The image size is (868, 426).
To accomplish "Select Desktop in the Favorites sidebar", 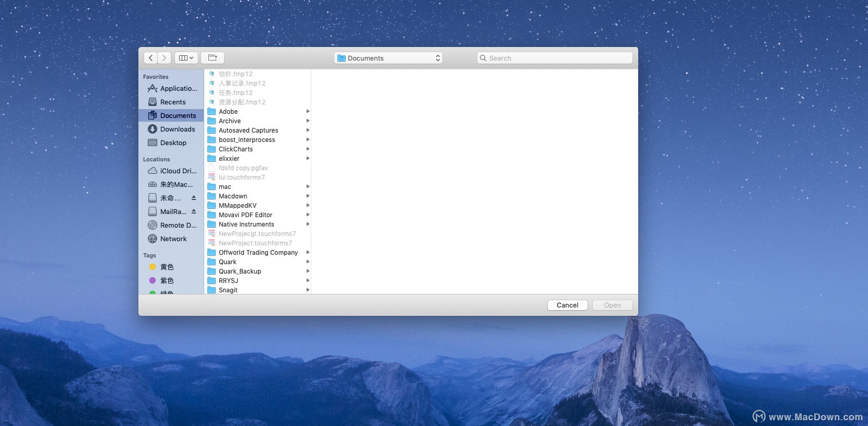I will tap(173, 143).
